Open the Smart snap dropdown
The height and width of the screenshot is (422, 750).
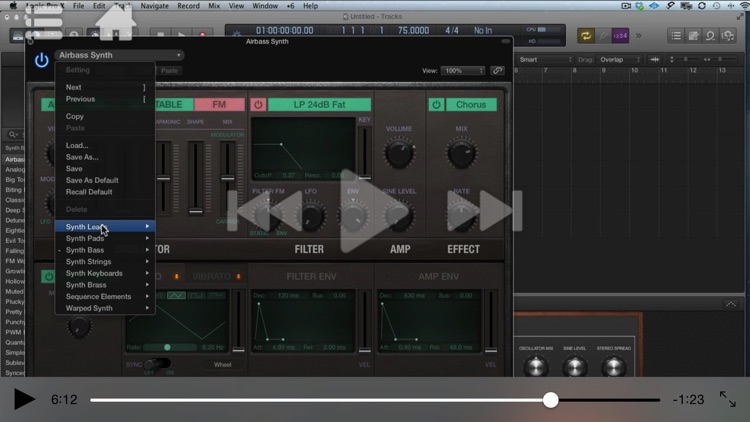(544, 59)
